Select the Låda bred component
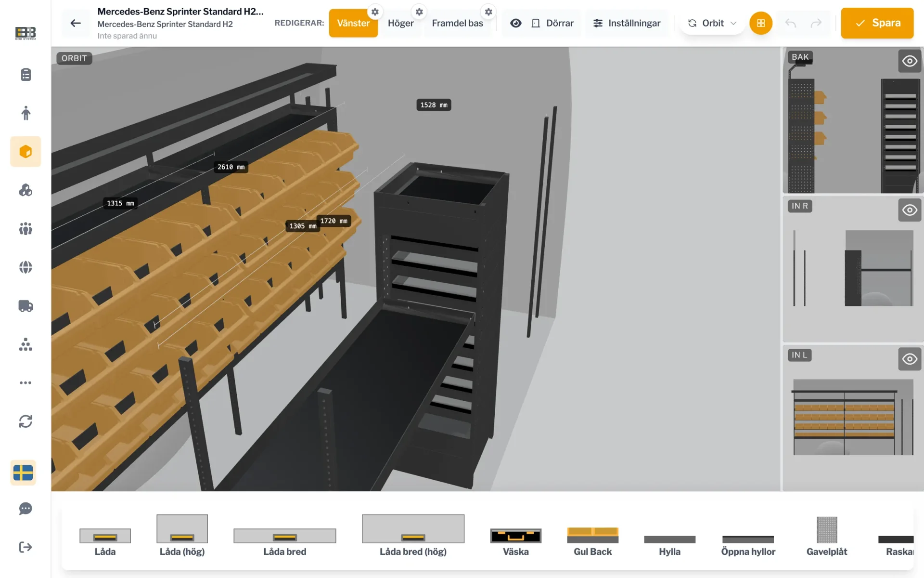This screenshot has width=924, height=578. (285, 542)
